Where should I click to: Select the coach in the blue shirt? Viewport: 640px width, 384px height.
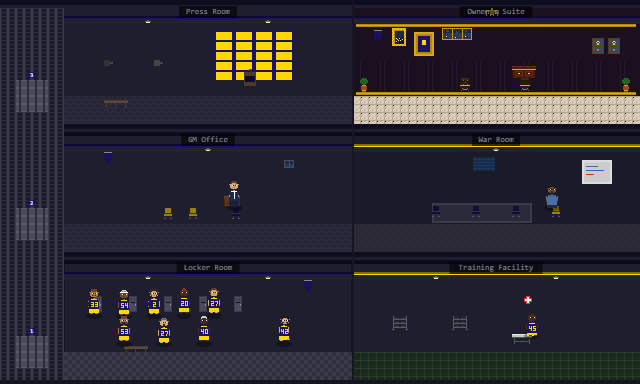[x=551, y=198]
